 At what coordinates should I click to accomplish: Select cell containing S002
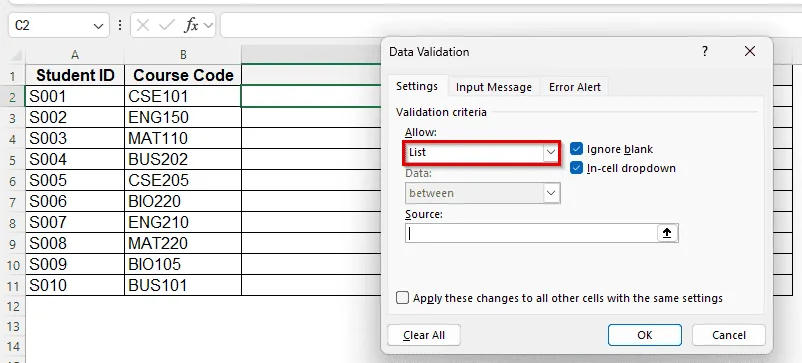(75, 117)
